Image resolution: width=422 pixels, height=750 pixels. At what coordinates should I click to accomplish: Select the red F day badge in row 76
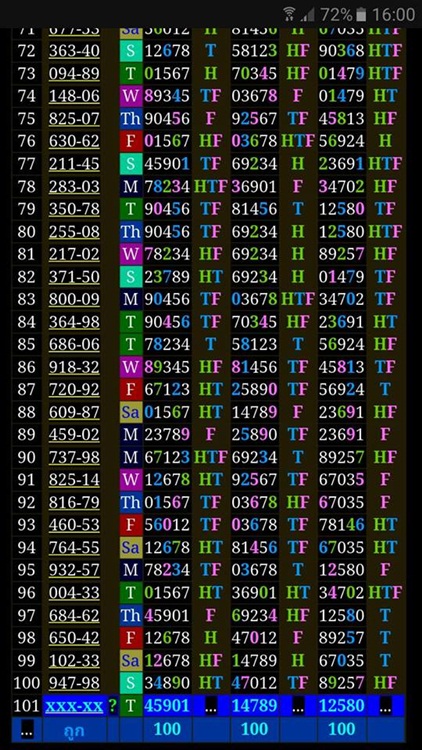(x=131, y=141)
